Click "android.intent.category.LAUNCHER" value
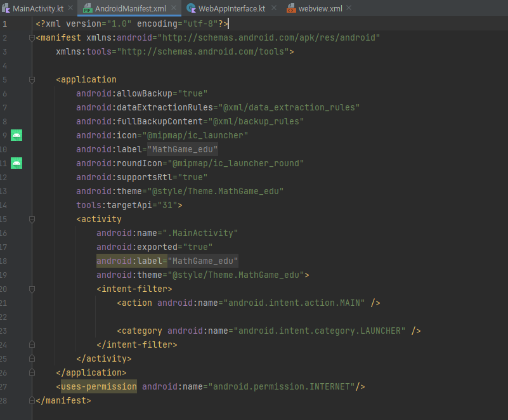508x420 pixels. point(319,331)
